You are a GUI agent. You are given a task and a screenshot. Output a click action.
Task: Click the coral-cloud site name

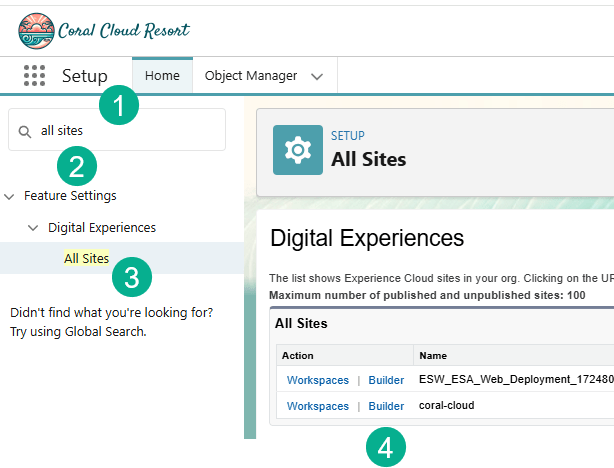447,406
